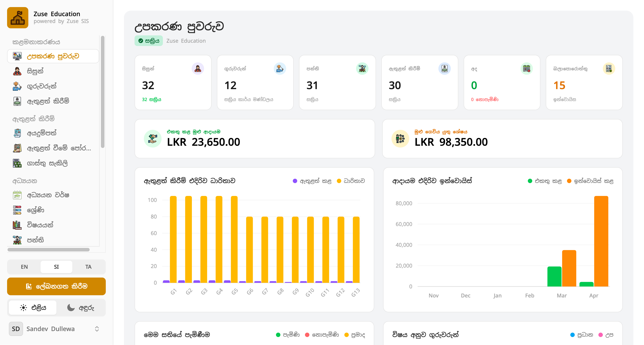Screen dimensions: 644x345
Task: Open the ඇතුළත් කිරීම් enroll sidebar icon
Action: (x=17, y=101)
